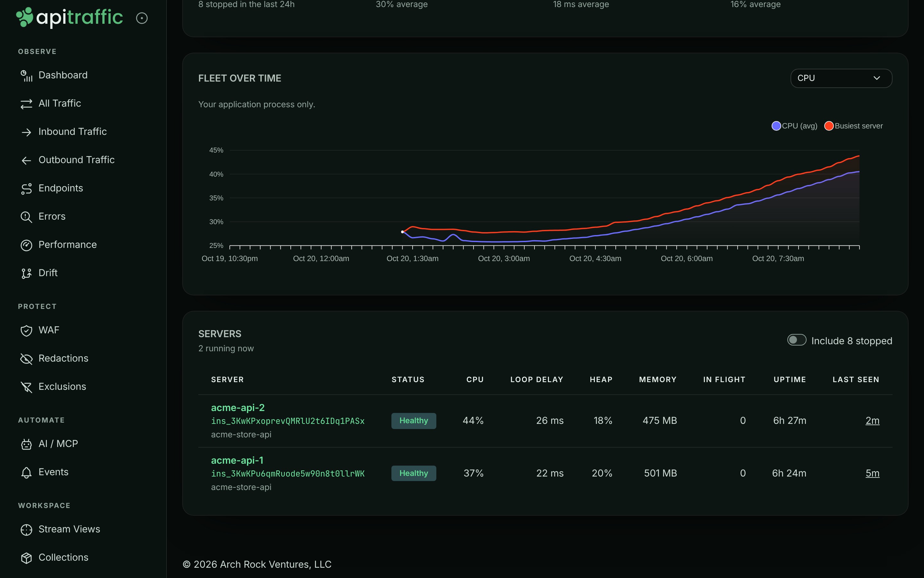This screenshot has height=578, width=924.
Task: Click the 6h 24m uptime value
Action: (x=789, y=473)
